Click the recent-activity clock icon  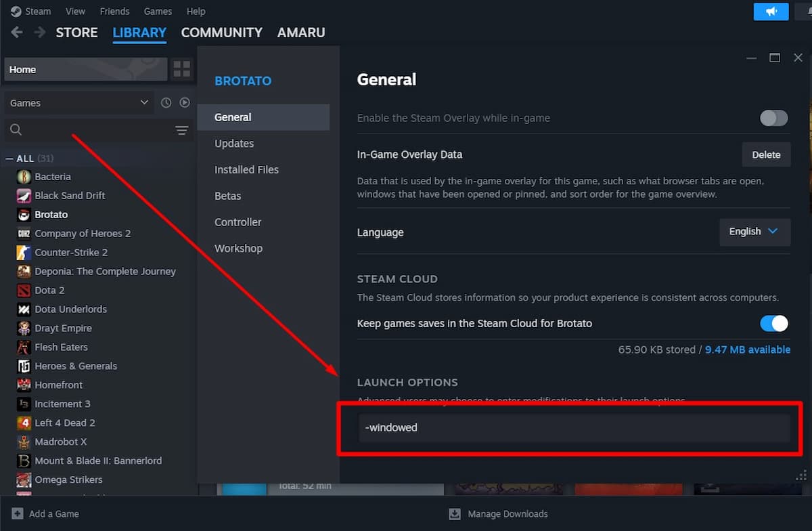point(166,102)
